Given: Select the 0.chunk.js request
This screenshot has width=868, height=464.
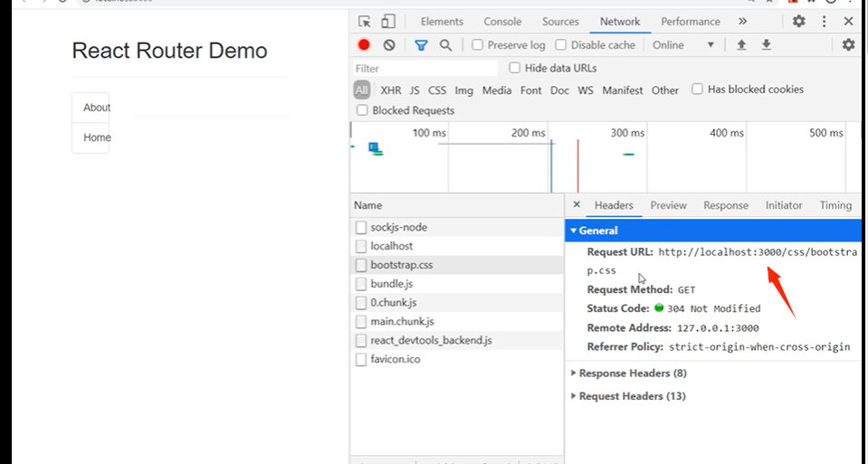Looking at the screenshot, I should pos(457,302).
